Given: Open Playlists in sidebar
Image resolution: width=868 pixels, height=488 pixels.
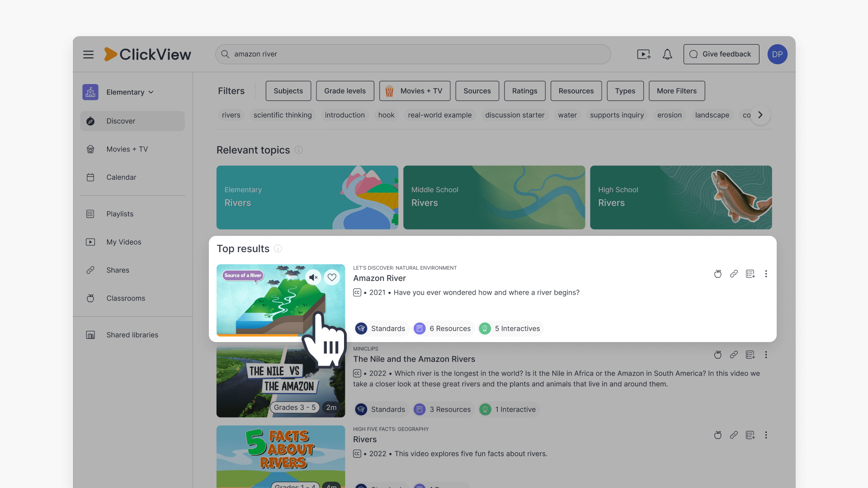Looking at the screenshot, I should click(132, 214).
